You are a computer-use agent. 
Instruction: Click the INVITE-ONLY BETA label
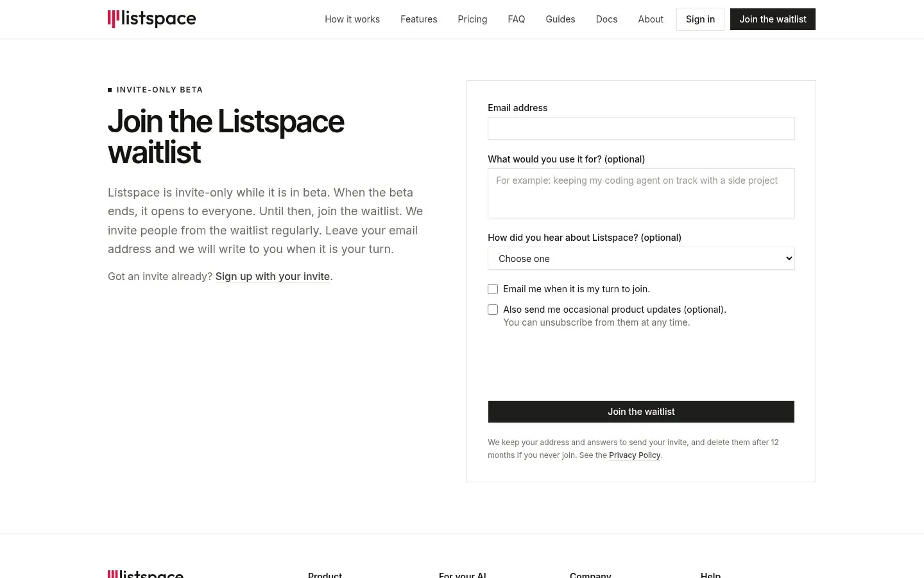coord(155,90)
